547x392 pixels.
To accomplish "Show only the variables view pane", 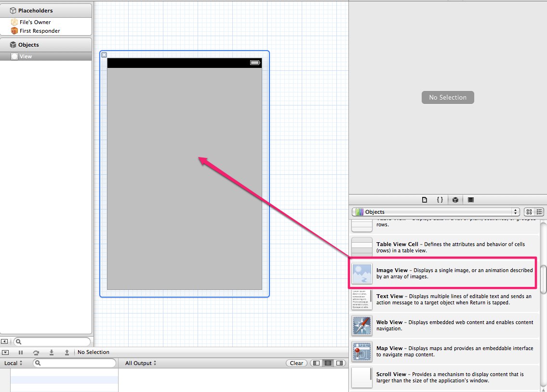I will click(x=317, y=363).
